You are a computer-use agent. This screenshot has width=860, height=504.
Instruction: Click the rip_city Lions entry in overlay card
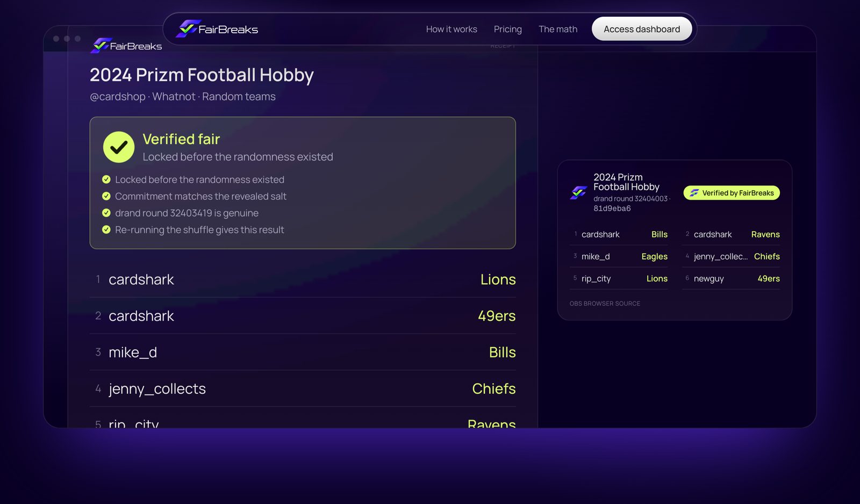[x=619, y=278]
